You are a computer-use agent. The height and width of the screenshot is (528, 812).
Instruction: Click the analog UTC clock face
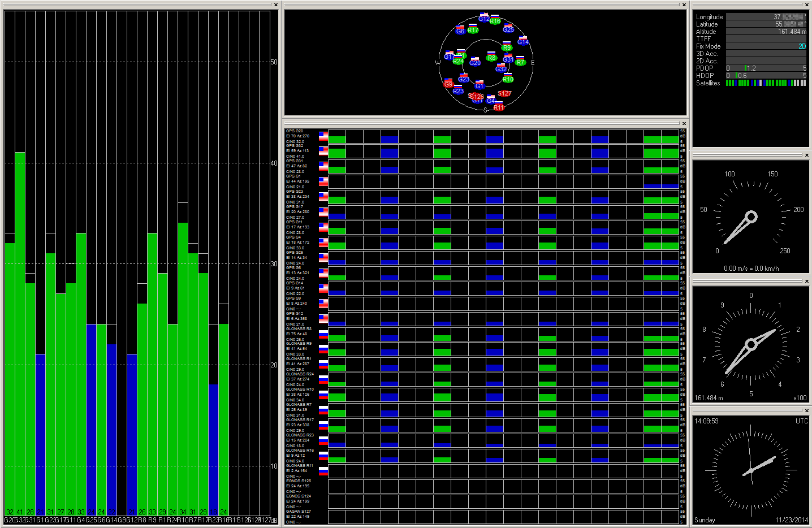pos(750,470)
